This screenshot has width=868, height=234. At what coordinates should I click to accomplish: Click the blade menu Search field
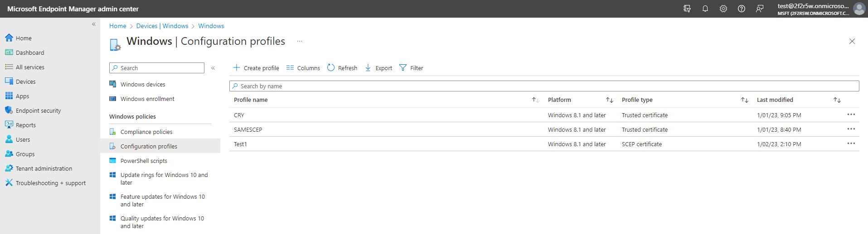pos(157,68)
